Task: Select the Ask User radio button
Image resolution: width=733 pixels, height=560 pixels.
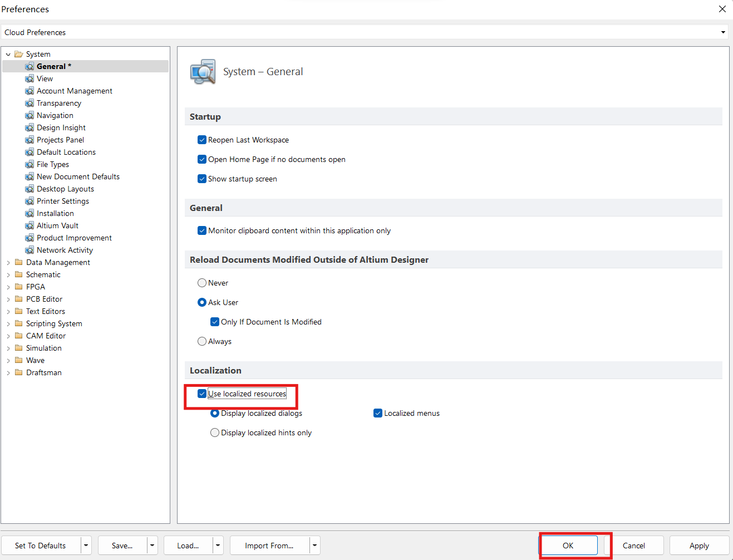Action: coord(202,302)
